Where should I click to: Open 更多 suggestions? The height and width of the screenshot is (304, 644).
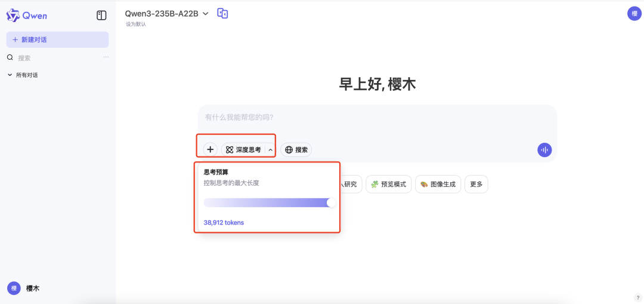[476, 185]
